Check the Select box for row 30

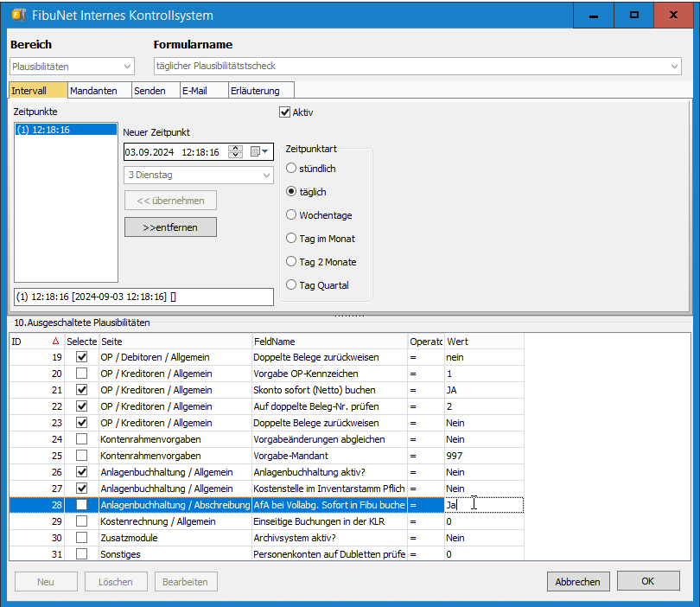tap(82, 538)
